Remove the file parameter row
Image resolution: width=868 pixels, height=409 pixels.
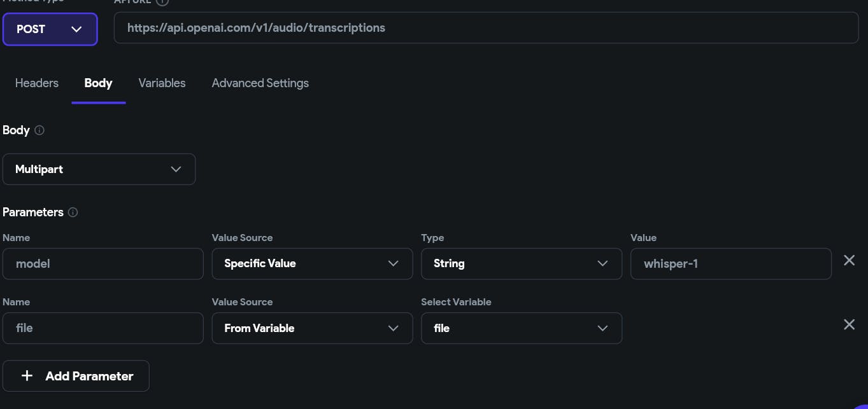(849, 324)
